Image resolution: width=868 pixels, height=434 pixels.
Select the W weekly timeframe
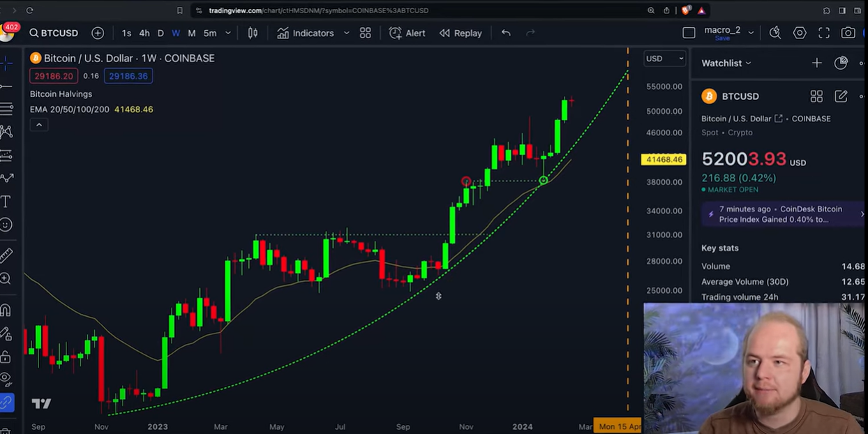[176, 33]
